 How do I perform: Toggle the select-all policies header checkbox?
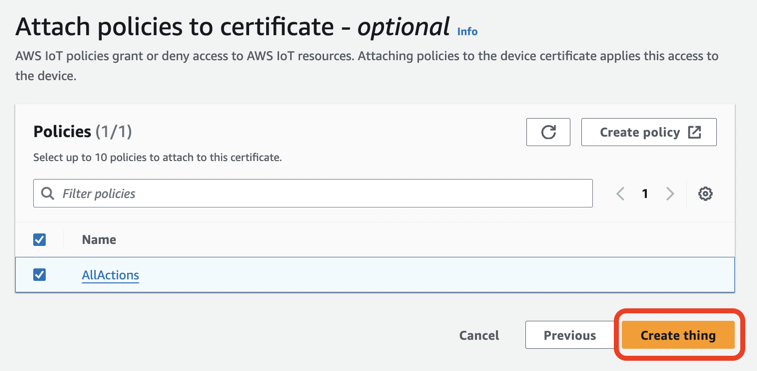39,240
